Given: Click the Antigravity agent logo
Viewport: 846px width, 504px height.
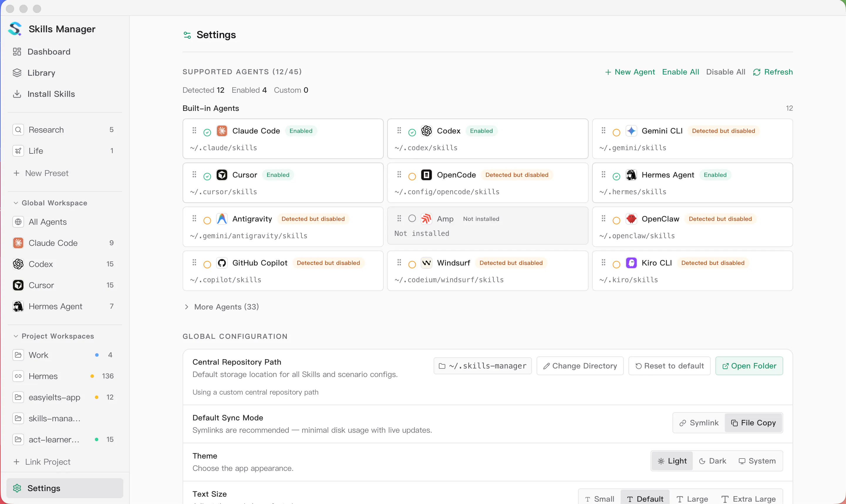Looking at the screenshot, I should (x=222, y=219).
